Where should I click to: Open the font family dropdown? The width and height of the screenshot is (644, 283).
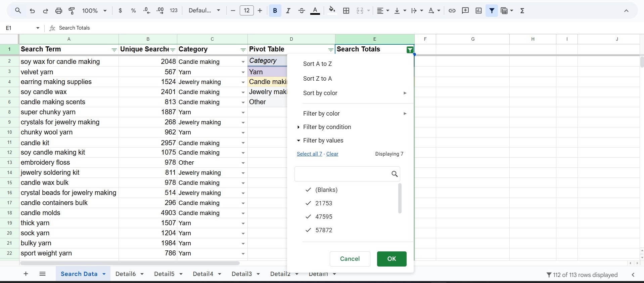[204, 11]
